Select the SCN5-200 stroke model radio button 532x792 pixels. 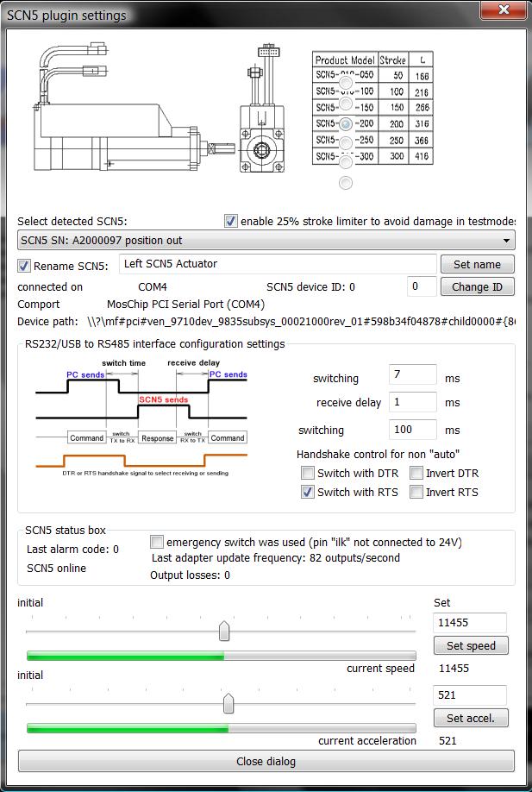coord(345,123)
